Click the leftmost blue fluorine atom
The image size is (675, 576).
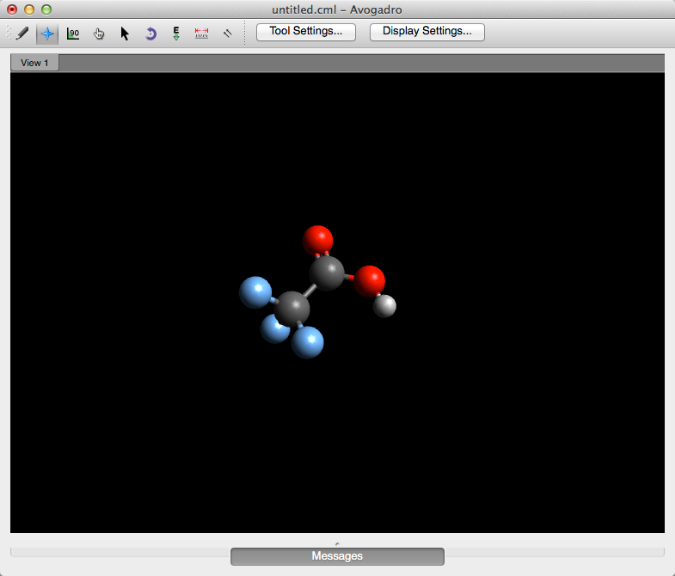[x=255, y=292]
